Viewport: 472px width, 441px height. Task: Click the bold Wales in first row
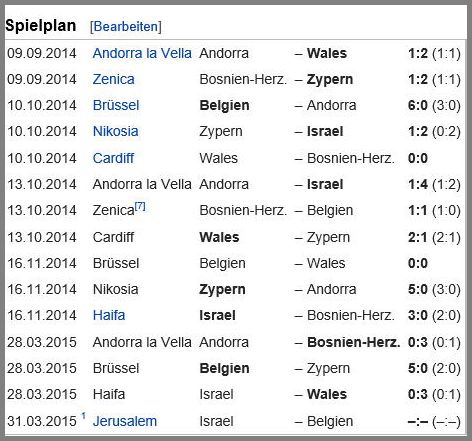pos(327,53)
